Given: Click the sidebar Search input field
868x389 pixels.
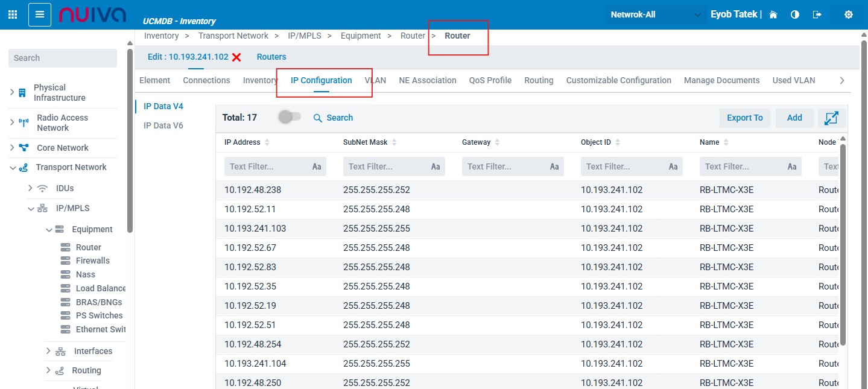Looking at the screenshot, I should click(x=63, y=58).
